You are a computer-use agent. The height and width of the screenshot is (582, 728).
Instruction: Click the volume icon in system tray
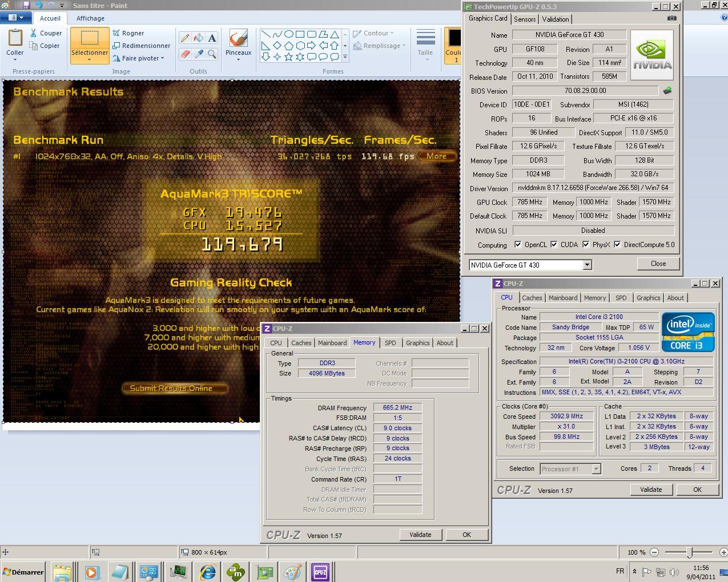pos(674,572)
